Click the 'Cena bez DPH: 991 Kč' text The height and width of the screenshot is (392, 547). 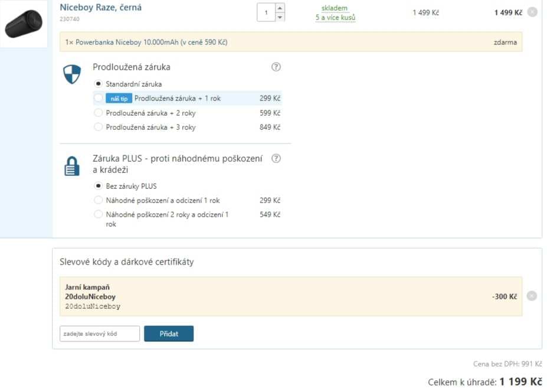coord(507,364)
